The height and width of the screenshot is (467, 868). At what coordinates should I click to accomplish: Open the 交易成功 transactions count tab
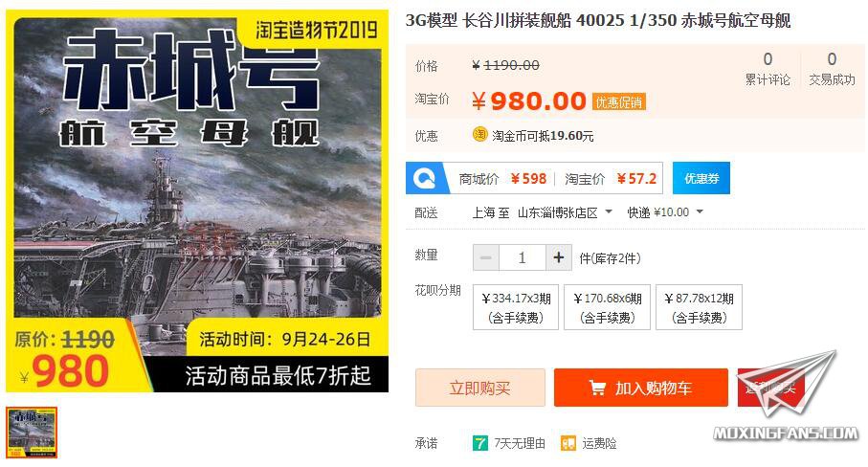832,69
